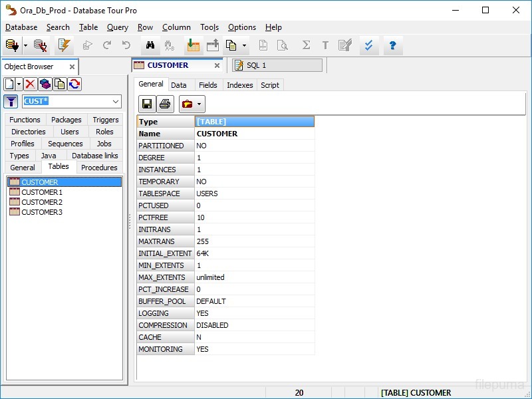
Task: Open the Procedures category tab
Action: [x=99, y=168]
